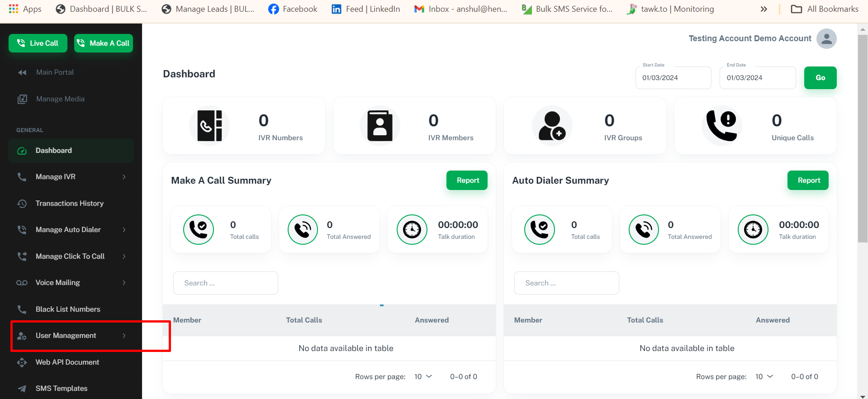Click the Web API Document icon
This screenshot has width=868, height=399.
point(22,362)
